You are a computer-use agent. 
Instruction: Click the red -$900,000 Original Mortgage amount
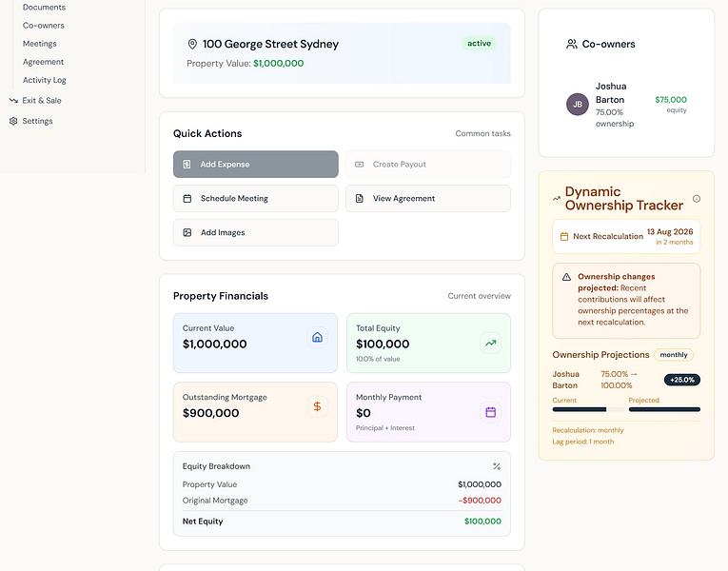click(480, 501)
